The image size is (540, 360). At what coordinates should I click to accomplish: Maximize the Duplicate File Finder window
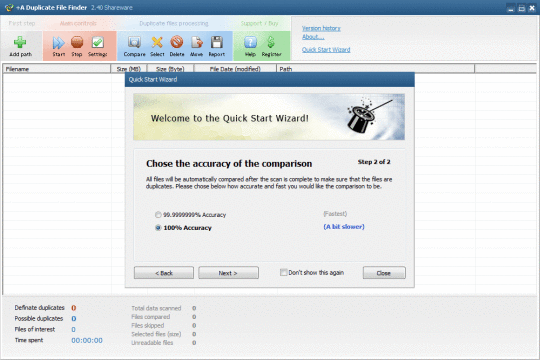pyautogui.click(x=522, y=8)
